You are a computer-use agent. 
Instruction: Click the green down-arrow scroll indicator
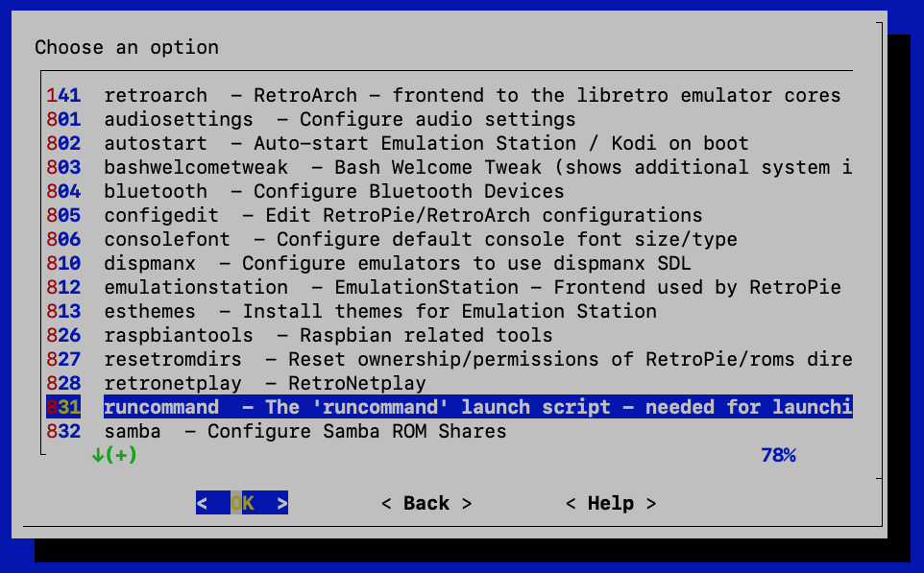tap(114, 455)
